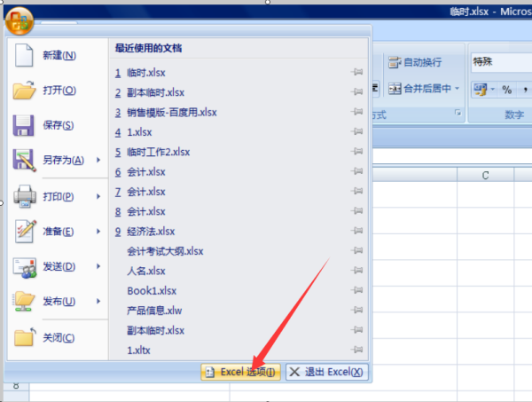
Task: Choose 新建(N) from the Office menu
Action: click(59, 55)
